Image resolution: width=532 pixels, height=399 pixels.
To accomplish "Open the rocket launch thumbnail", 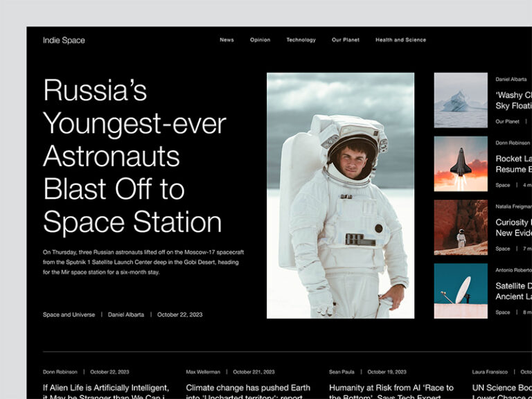I will click(x=461, y=163).
